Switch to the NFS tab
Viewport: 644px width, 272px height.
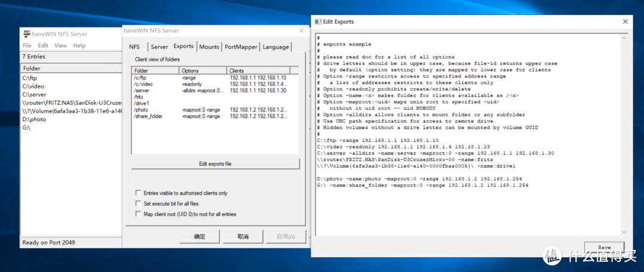[x=135, y=47]
